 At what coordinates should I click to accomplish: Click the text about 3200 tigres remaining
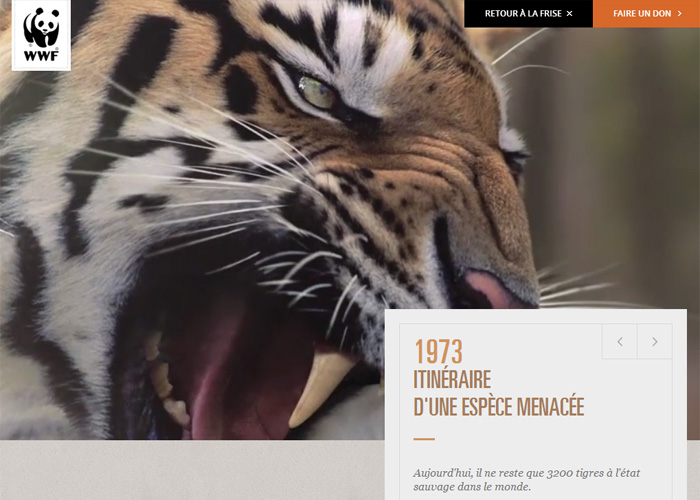(526, 479)
